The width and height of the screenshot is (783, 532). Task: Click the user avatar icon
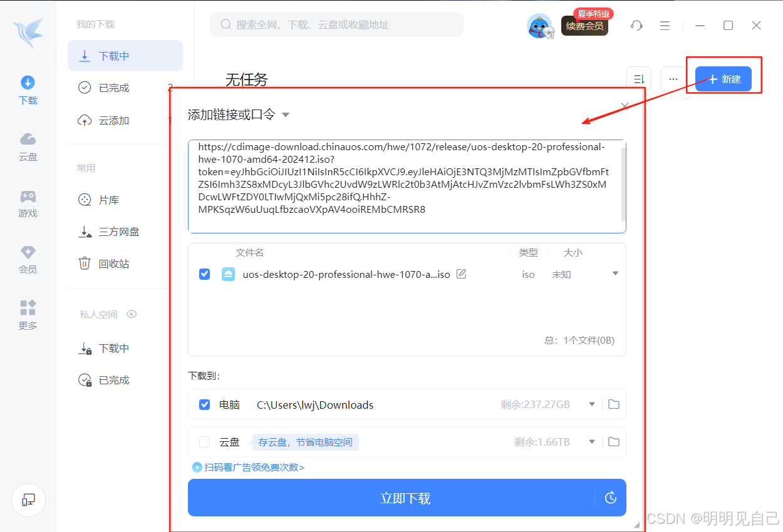coord(539,26)
